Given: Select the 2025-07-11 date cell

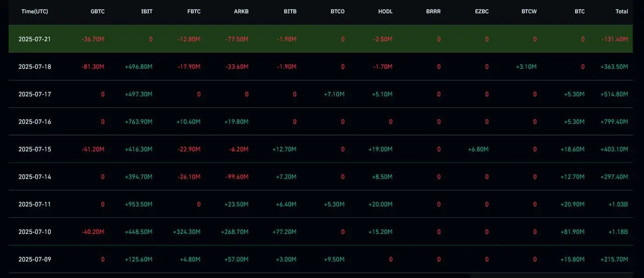Looking at the screenshot, I should point(35,204).
